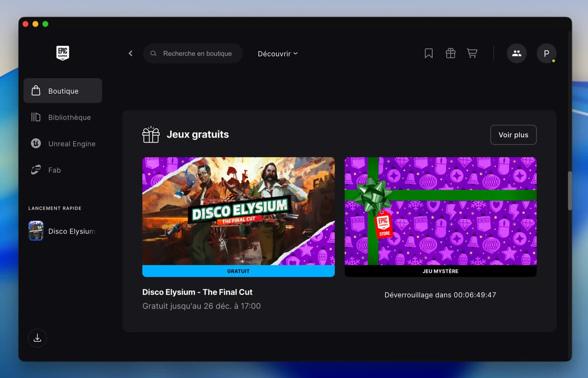588x378 pixels.
Task: Click the mystery game gift thumbnail
Action: (x=440, y=211)
